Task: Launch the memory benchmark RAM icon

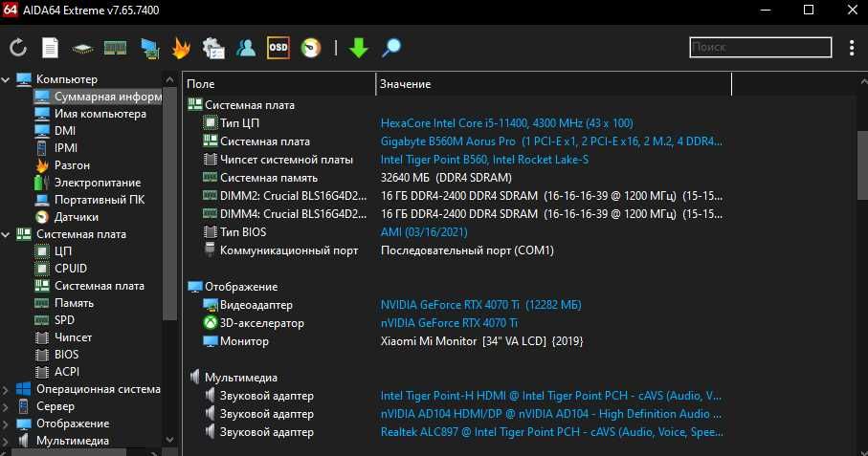Action: [115, 48]
